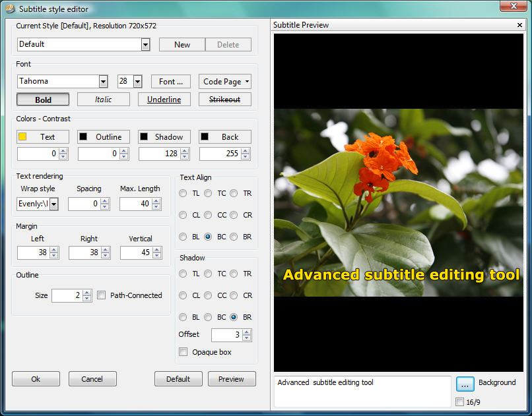The image size is (532, 416).
Task: Decrease the Outline contrast value
Action: click(x=124, y=156)
